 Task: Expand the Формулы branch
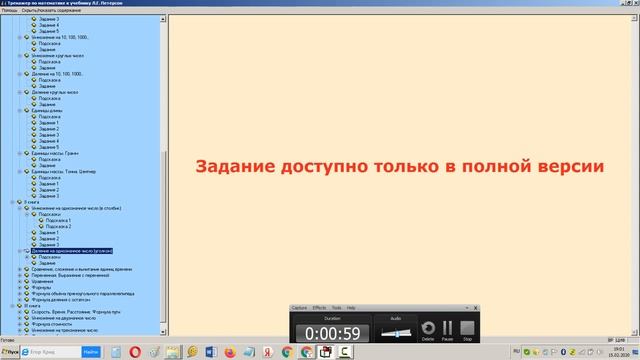point(20,288)
